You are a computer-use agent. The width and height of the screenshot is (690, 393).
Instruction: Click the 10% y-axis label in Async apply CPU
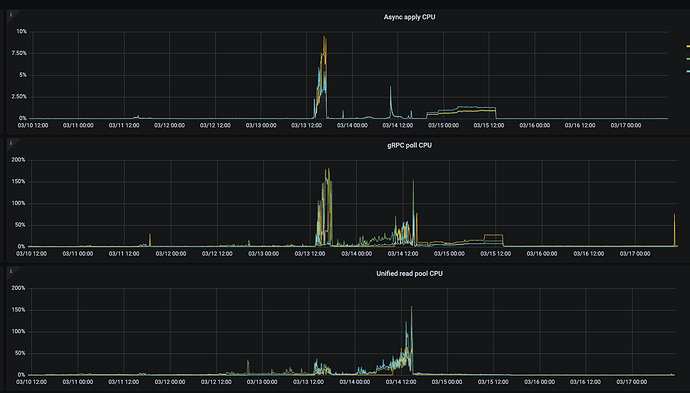[x=22, y=32]
